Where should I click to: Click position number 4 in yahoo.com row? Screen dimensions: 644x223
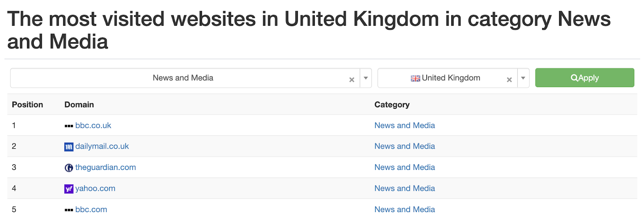point(14,188)
